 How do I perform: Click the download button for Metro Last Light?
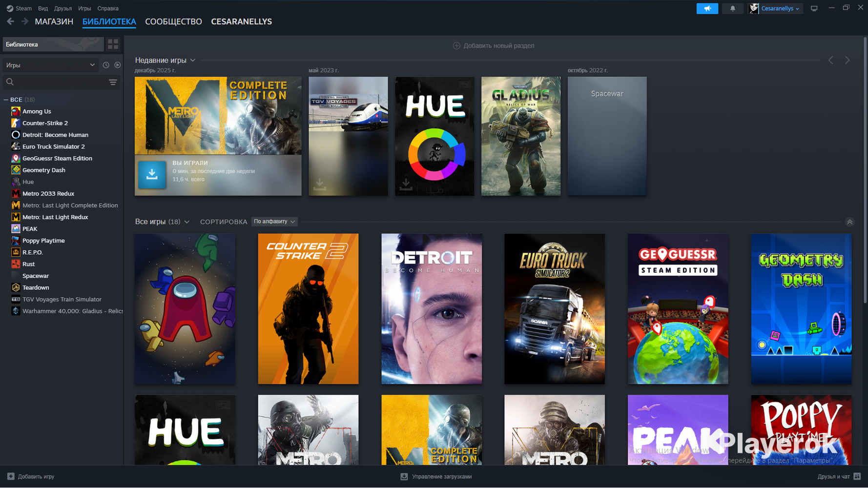tap(152, 174)
